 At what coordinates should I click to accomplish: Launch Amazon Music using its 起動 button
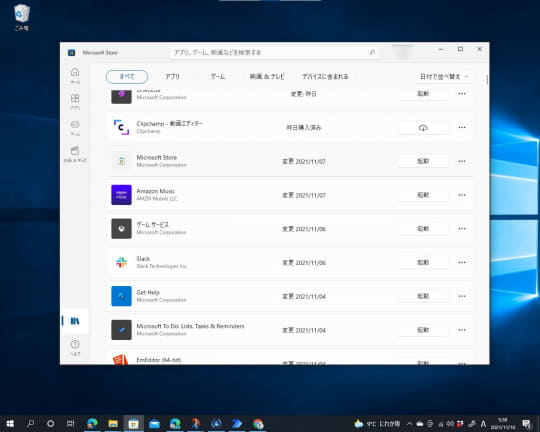point(423,195)
